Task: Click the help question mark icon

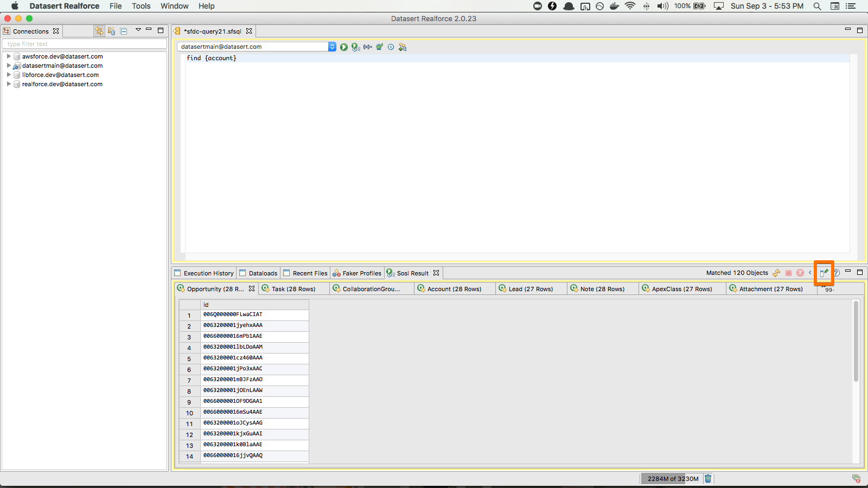Action: click(x=837, y=273)
